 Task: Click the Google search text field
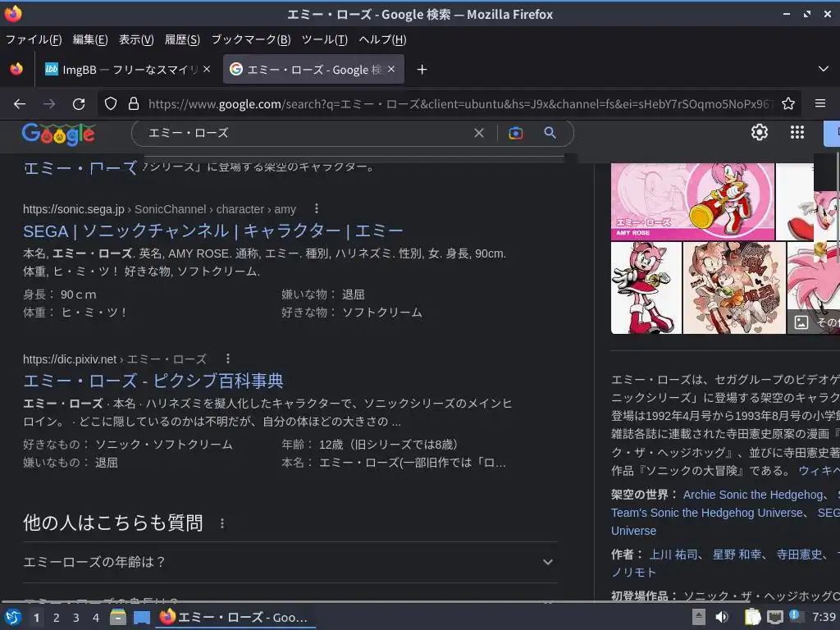point(305,133)
